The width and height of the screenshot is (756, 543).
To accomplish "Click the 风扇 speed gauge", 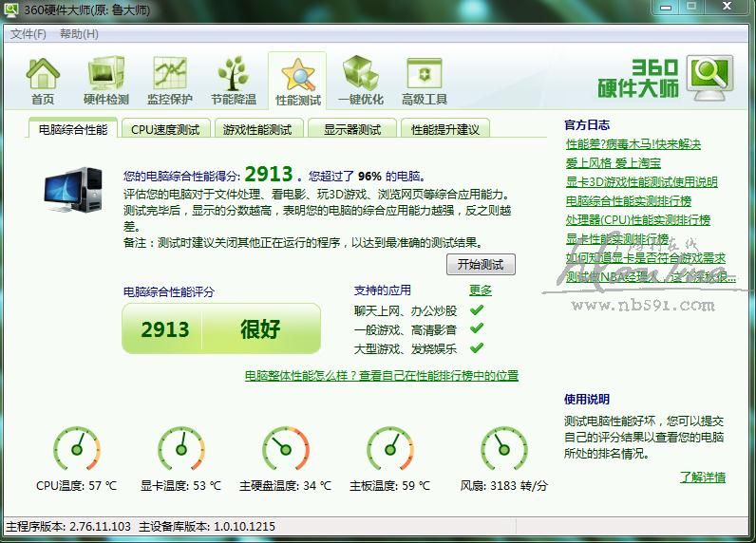I will [503, 449].
